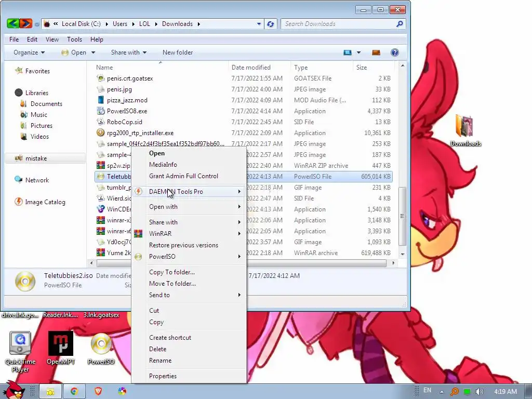The width and height of the screenshot is (532, 399).
Task: Open the Help question mark icon
Action: (x=394, y=52)
